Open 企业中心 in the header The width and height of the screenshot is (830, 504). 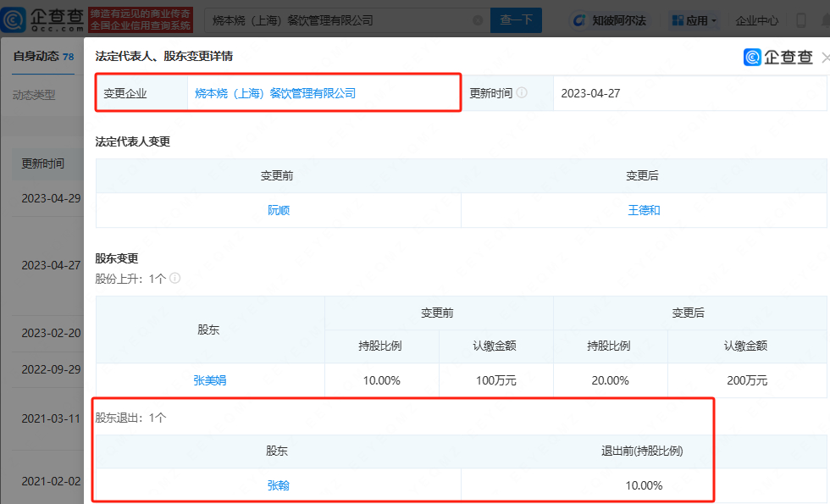pos(756,20)
